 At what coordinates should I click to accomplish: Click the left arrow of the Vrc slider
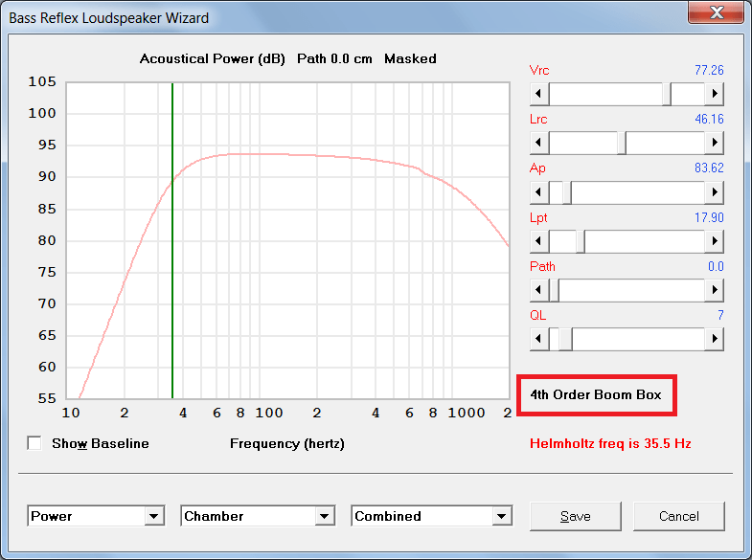[x=539, y=94]
